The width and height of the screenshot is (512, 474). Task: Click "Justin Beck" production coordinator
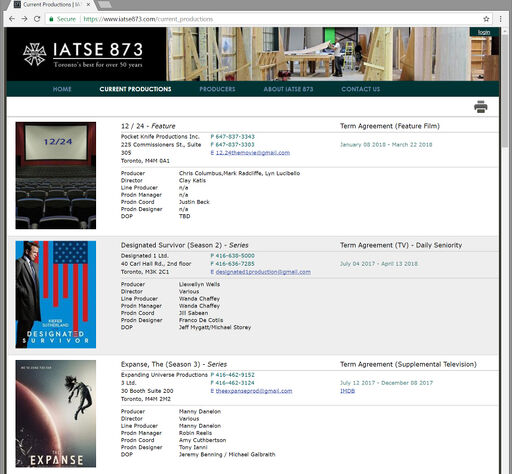click(x=194, y=202)
